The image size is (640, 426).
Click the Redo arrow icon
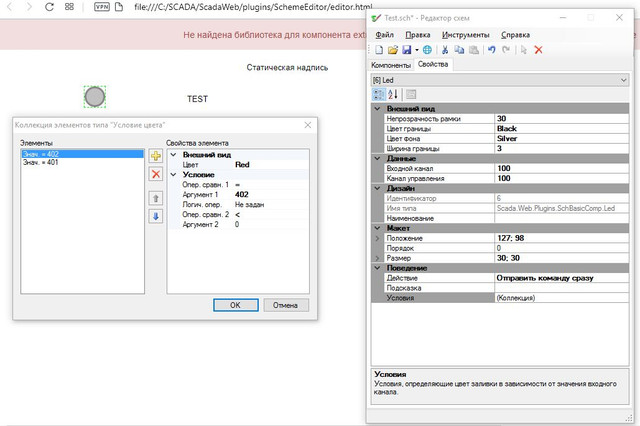[x=506, y=50]
